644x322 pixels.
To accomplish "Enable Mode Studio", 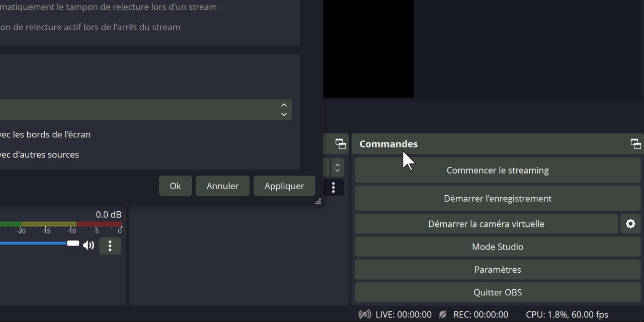I will point(497,247).
